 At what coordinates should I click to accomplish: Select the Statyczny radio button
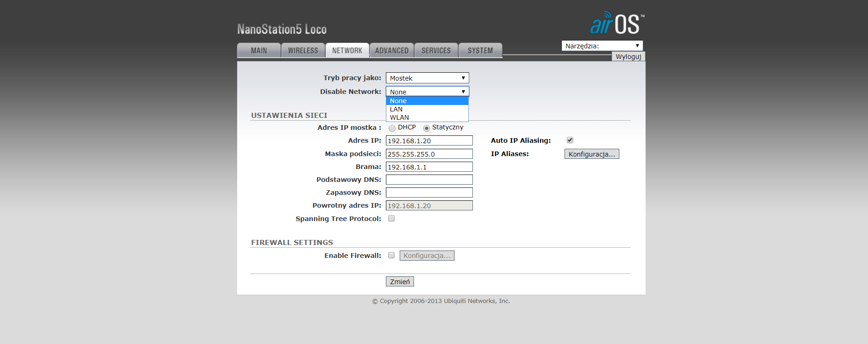coord(426,128)
